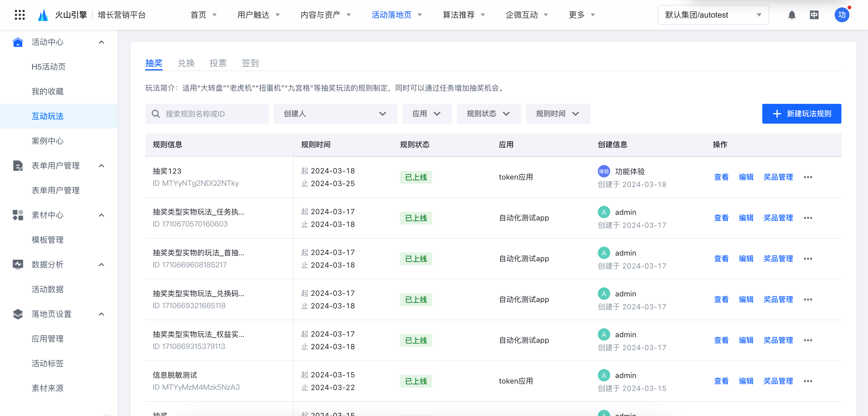Screen dimensions: 868x416
Task: Collapse the 活动中心 sidebar section
Action: click(101, 42)
